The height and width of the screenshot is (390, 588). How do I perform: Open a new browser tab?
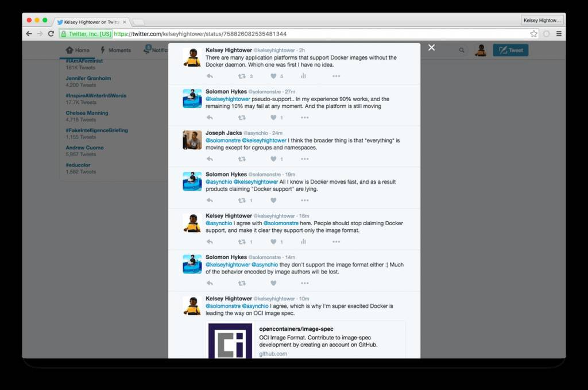[138, 22]
